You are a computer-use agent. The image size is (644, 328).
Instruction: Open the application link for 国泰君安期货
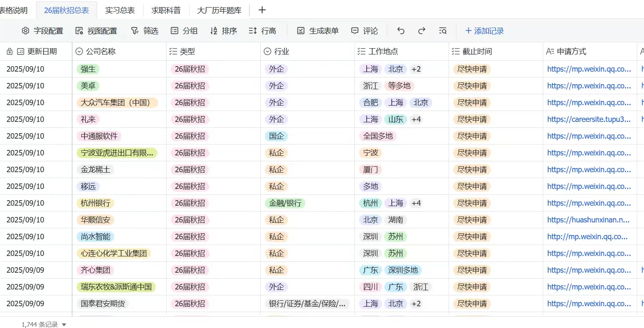(589, 304)
